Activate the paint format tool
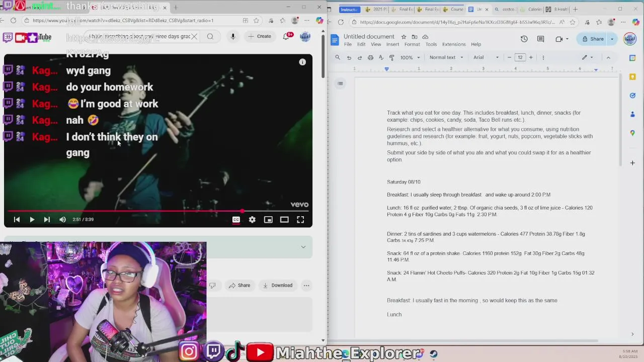 click(x=392, y=58)
